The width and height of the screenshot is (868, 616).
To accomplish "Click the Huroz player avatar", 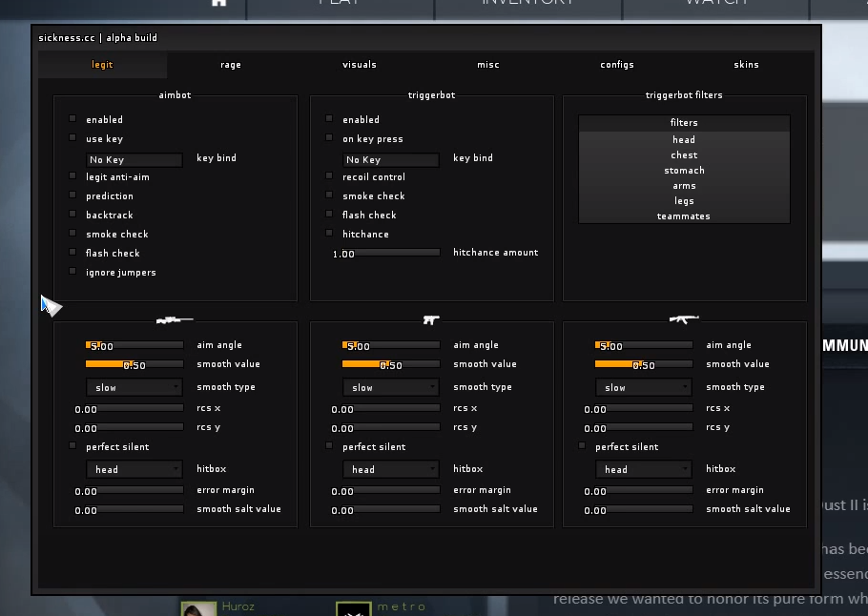I will pyautogui.click(x=198, y=609).
